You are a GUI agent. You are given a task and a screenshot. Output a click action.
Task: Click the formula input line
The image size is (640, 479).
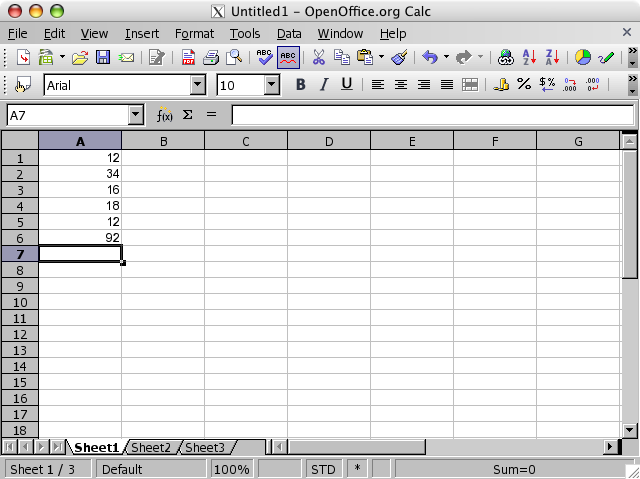pos(433,115)
